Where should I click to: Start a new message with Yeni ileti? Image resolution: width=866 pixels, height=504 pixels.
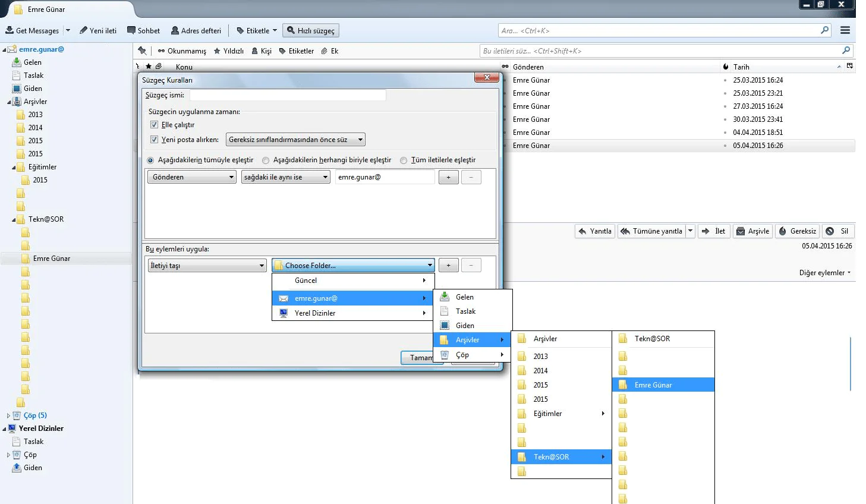click(x=98, y=30)
